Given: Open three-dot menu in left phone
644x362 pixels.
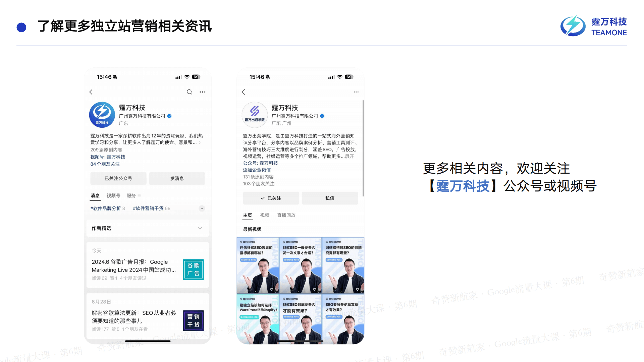Looking at the screenshot, I should [203, 92].
